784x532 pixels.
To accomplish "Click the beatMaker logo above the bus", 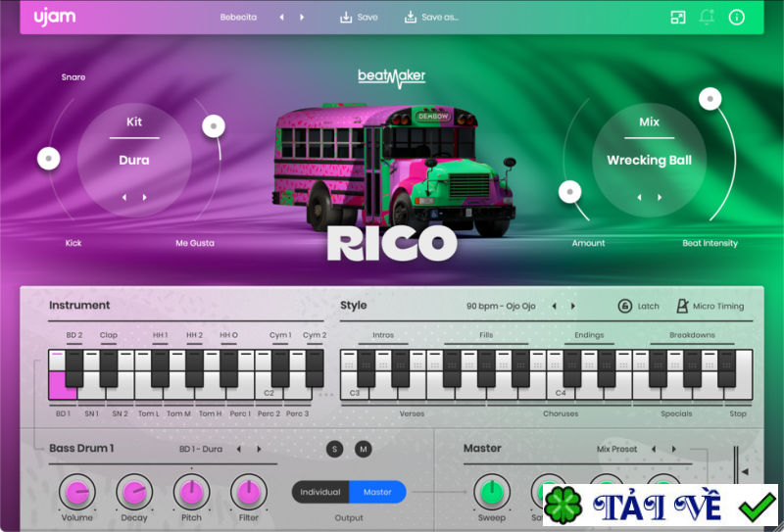I will point(392,75).
